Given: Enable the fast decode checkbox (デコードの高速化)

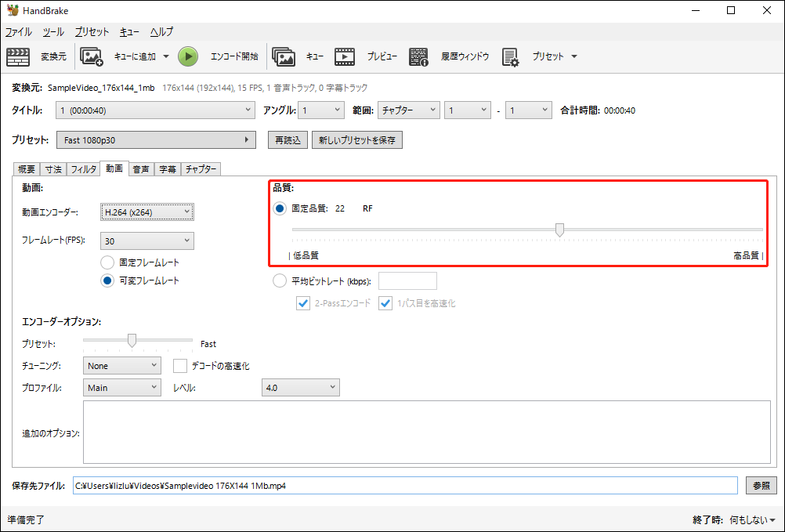Looking at the screenshot, I should (180, 366).
